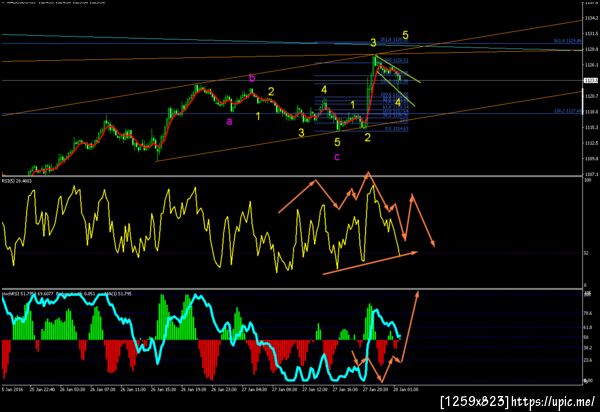Click the 26 Jan 07:00 time label
This screenshot has height=412, width=600.
(x=103, y=389)
